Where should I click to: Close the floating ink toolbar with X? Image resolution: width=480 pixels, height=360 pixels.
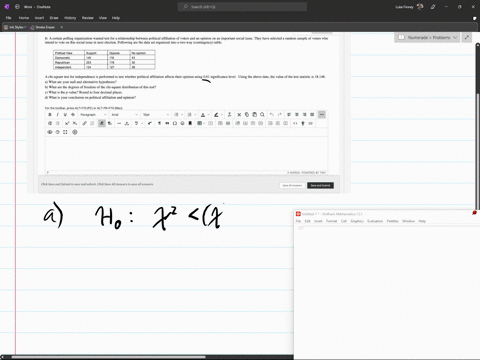pyautogui.click(x=61, y=27)
